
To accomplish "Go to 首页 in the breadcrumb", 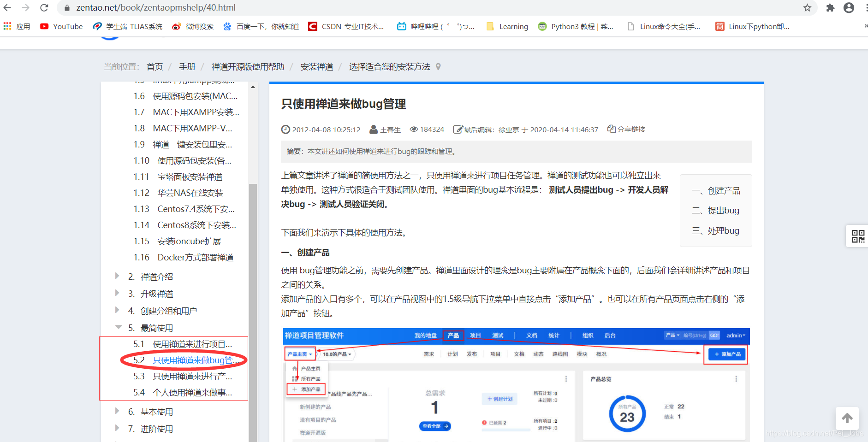I will [x=155, y=67].
